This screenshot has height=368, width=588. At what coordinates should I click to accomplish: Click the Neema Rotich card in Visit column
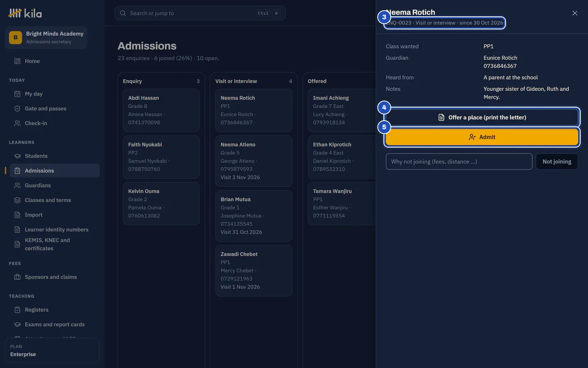point(254,110)
